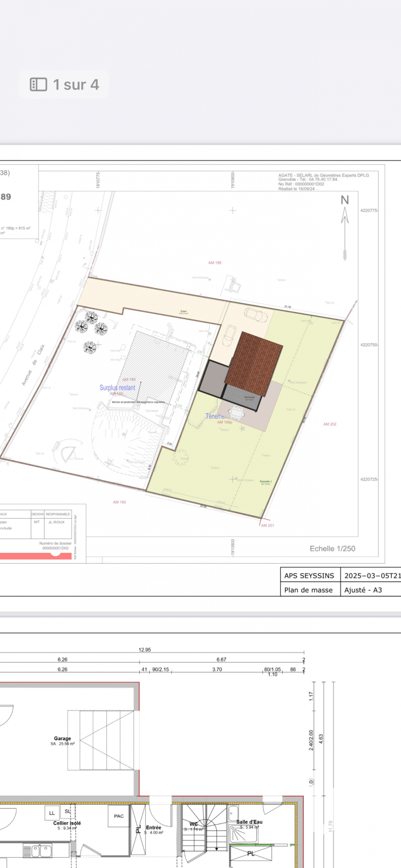Select the "JL.ROUX" responsable cell
This screenshot has width=401, height=868.
[57, 522]
